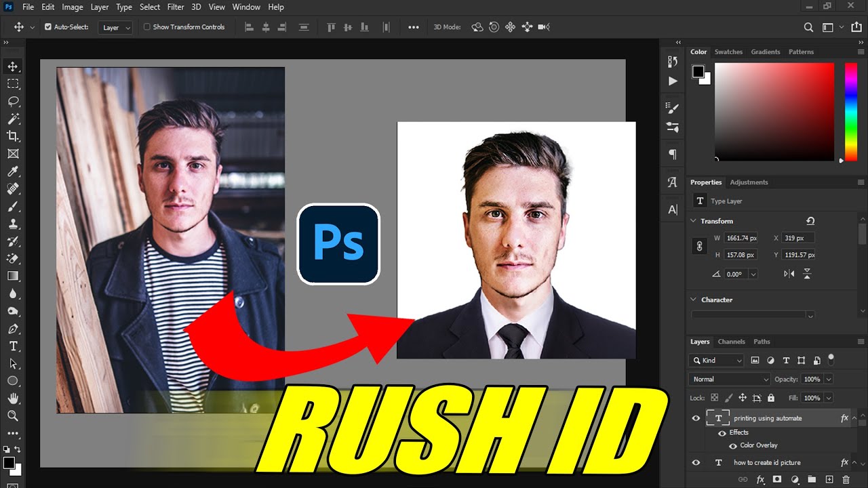868x488 pixels.
Task: Select the Gradient tool
Action: click(13, 276)
